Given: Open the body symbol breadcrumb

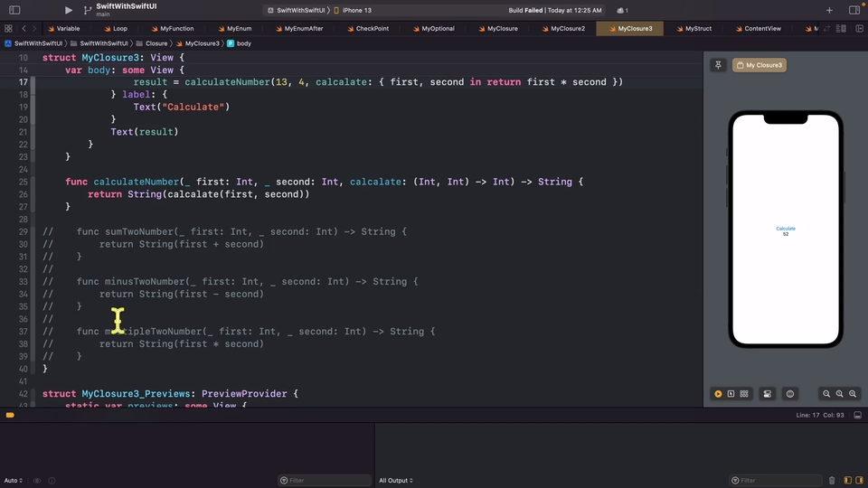Looking at the screenshot, I should 239,43.
